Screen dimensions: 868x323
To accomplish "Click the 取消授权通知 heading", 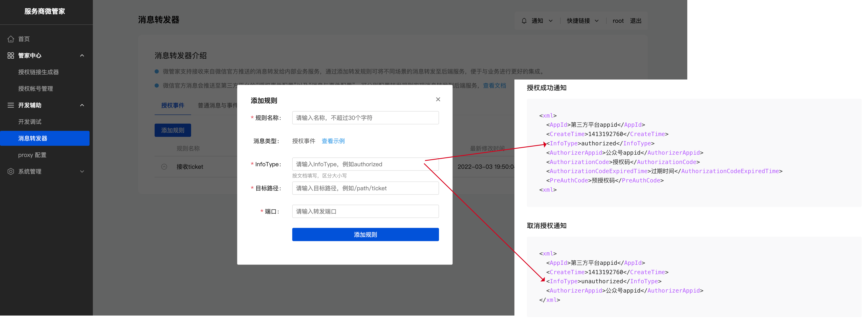I will 547,226.
